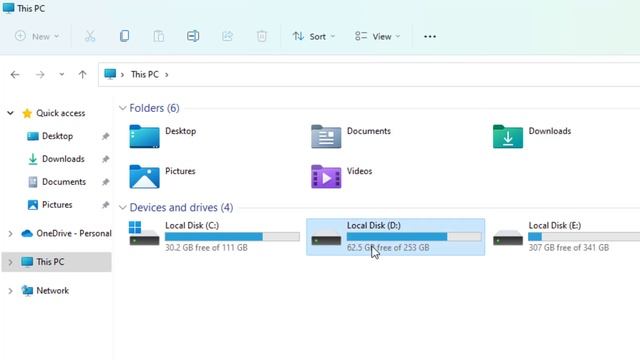Go back using the back arrow
Image resolution: width=640 pixels, height=360 pixels.
15,74
